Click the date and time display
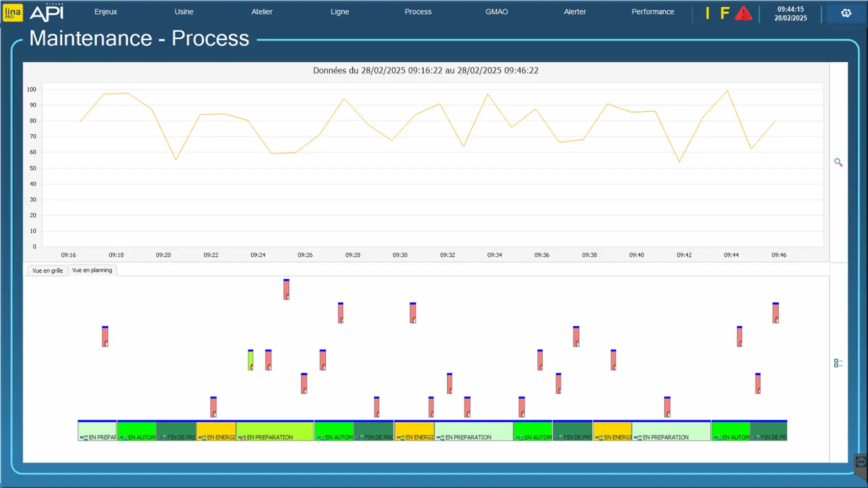 pos(790,13)
